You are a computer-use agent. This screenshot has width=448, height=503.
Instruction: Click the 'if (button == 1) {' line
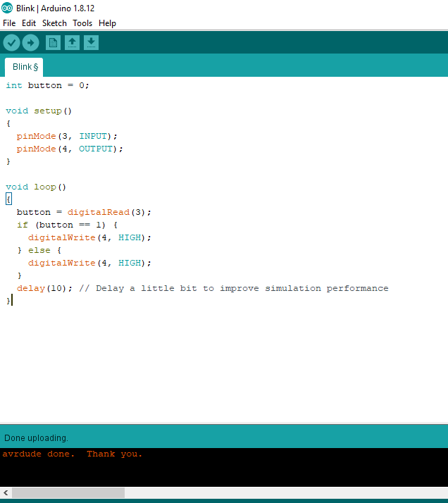(68, 225)
